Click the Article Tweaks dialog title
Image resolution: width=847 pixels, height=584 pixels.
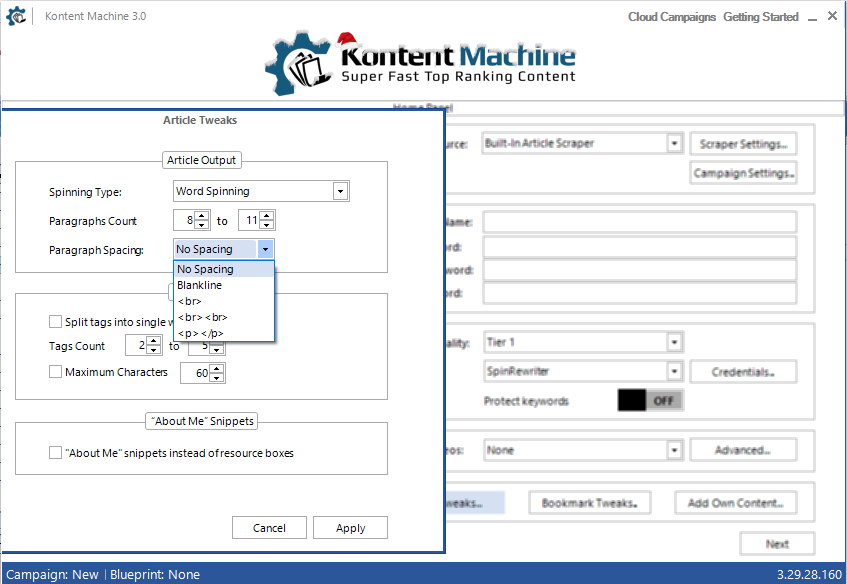click(x=200, y=120)
